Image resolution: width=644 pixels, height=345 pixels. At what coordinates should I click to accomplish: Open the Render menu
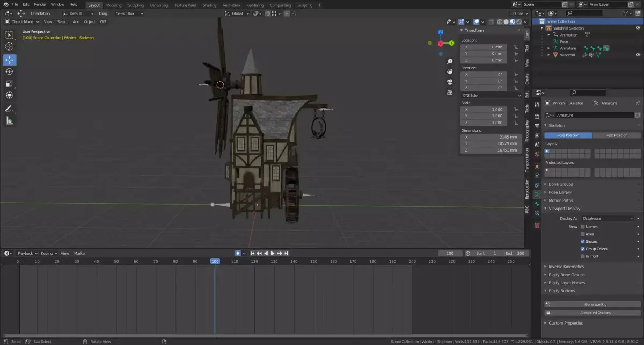coord(40,4)
